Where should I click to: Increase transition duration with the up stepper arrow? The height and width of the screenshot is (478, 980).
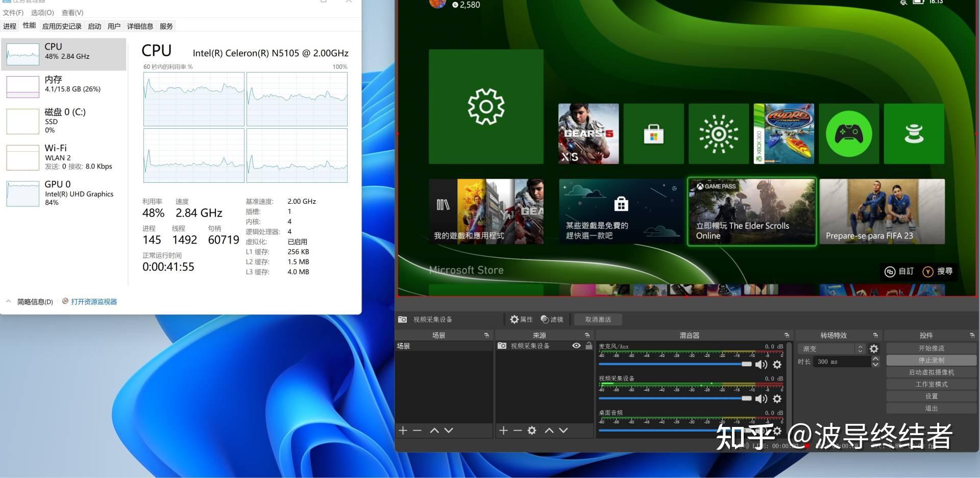[876, 358]
